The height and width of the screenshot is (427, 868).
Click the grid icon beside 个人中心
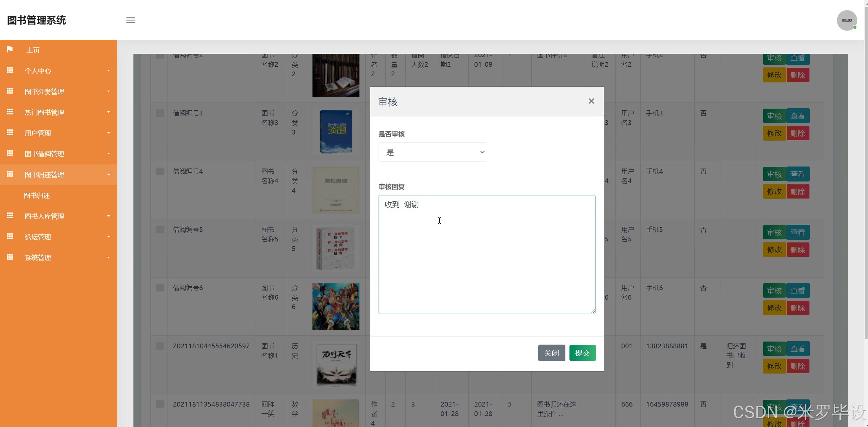tap(10, 70)
